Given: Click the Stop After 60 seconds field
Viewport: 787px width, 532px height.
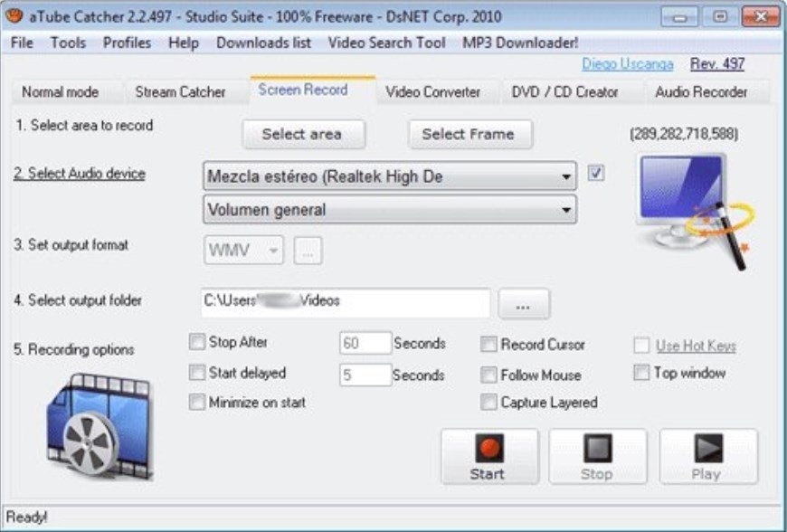Looking at the screenshot, I should click(365, 343).
